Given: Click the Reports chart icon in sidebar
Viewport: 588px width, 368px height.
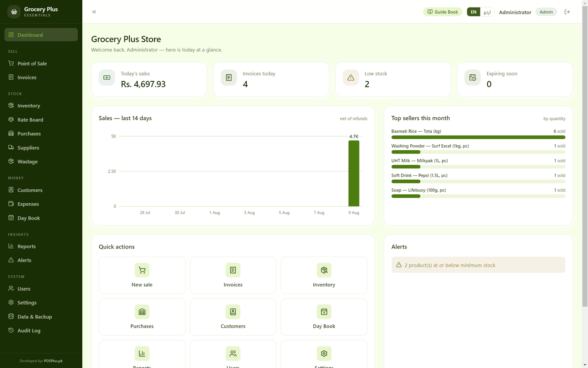Looking at the screenshot, I should click(x=11, y=246).
